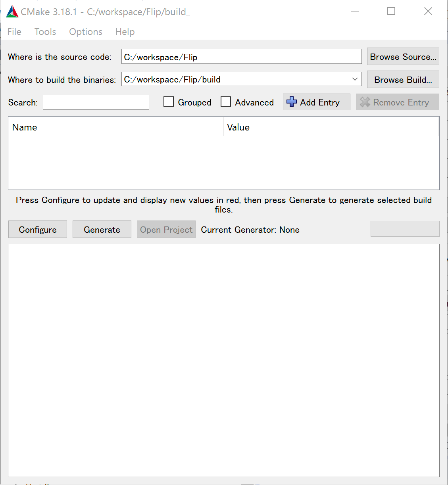Click the Name column header
Screen dimensions: 448x485
click(x=116, y=127)
